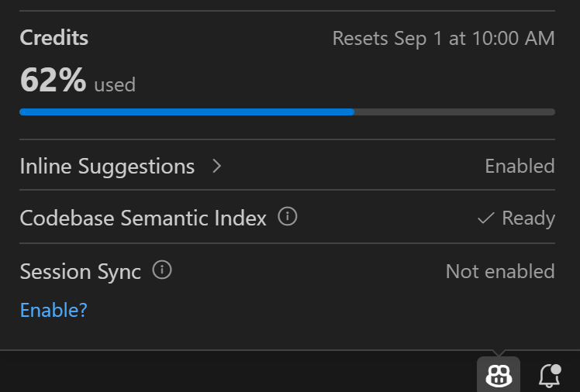Click the info icon next to Session Sync
Viewport: 580px width, 392px height.
pos(162,270)
